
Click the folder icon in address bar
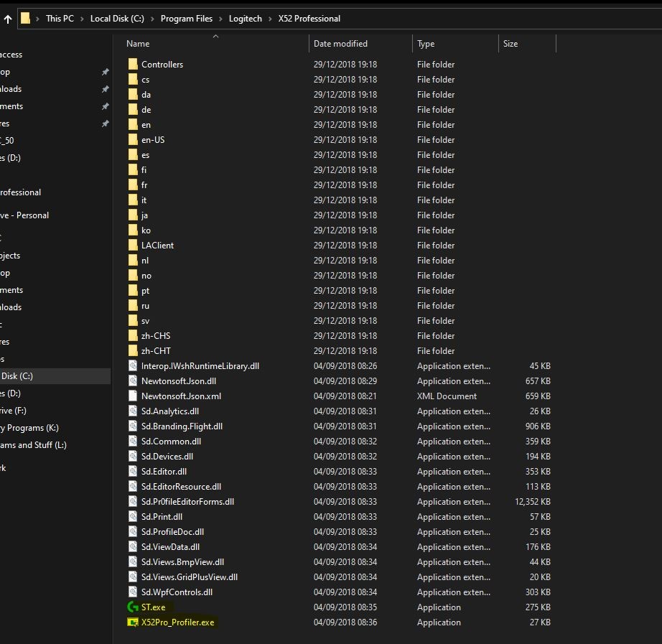point(25,18)
